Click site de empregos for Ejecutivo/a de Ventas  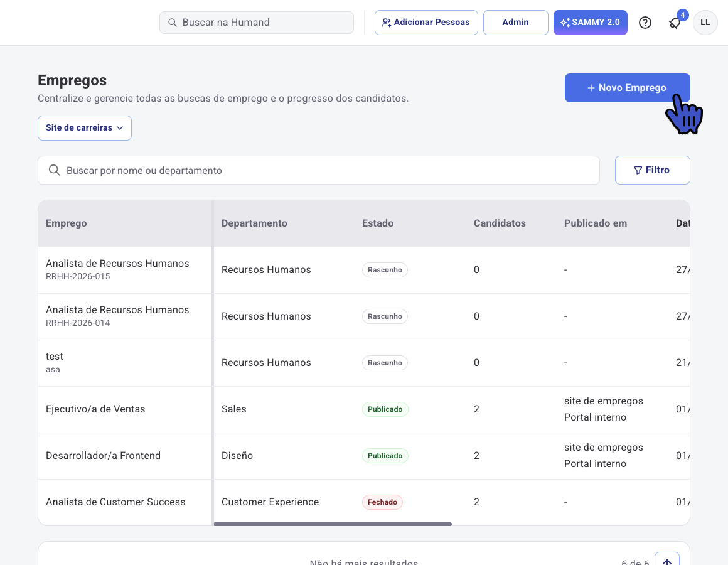604,401
